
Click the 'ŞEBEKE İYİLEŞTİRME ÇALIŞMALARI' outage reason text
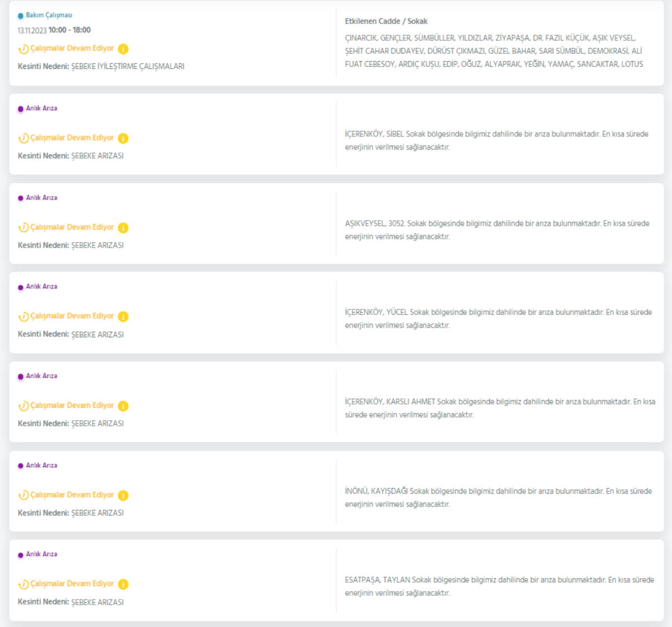(x=128, y=66)
